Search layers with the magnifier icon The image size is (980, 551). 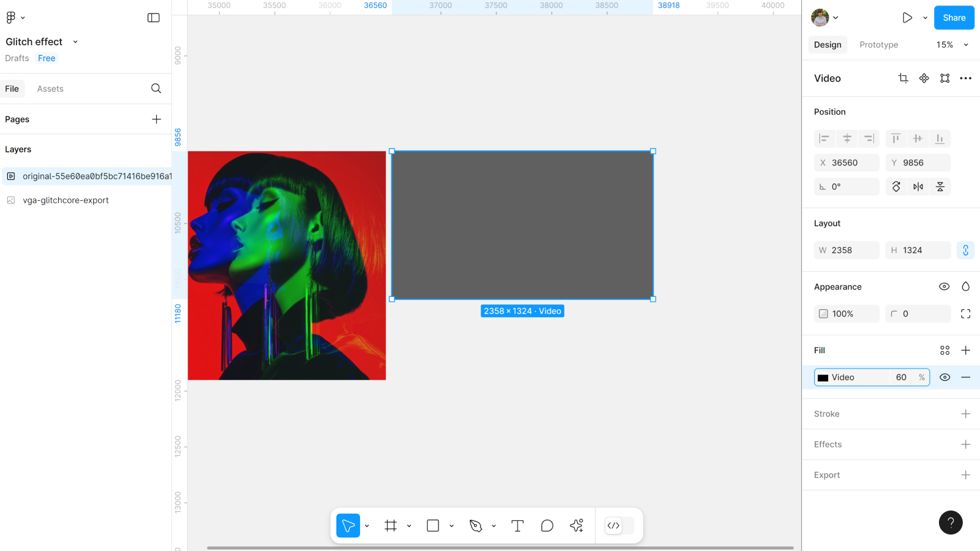(156, 89)
